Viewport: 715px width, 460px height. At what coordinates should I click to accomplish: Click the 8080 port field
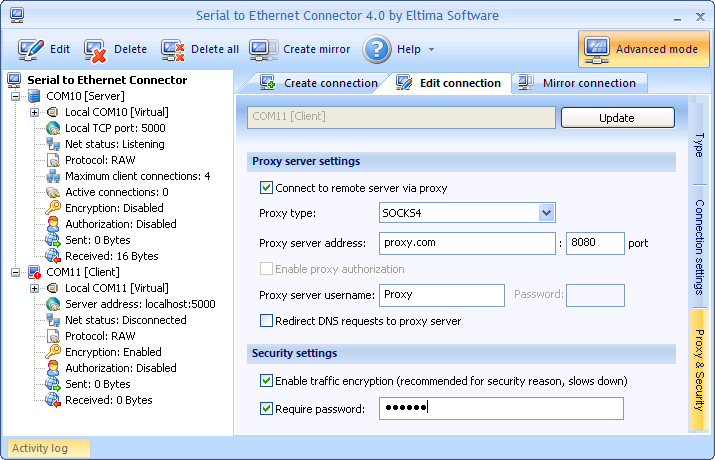[x=595, y=243]
